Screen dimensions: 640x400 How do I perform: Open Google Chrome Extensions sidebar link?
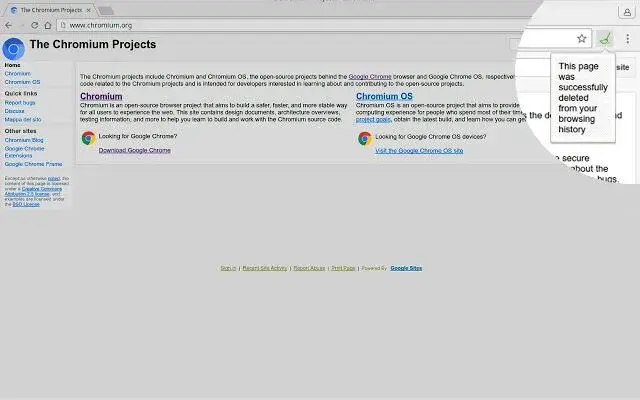pos(24,152)
